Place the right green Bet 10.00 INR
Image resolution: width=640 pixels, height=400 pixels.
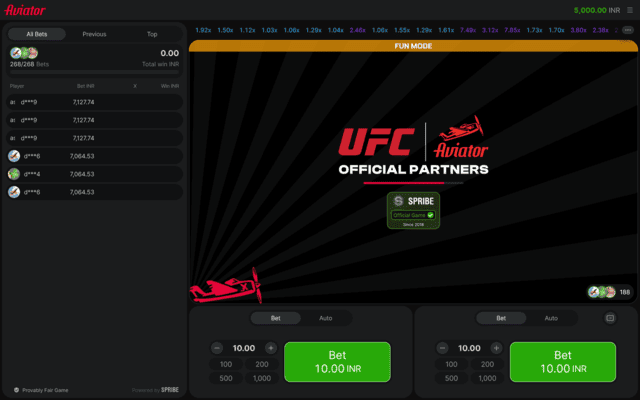click(x=563, y=362)
